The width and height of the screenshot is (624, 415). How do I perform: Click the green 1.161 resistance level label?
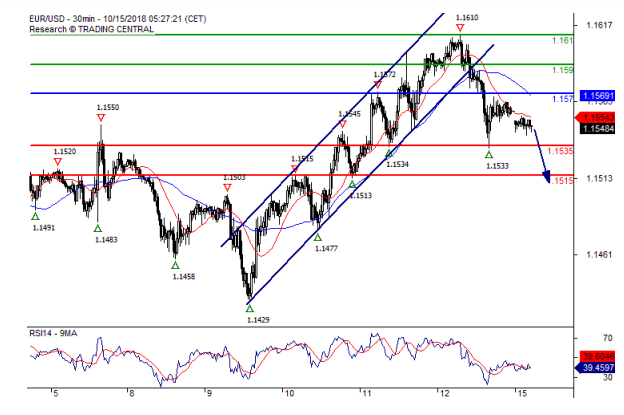coord(563,40)
